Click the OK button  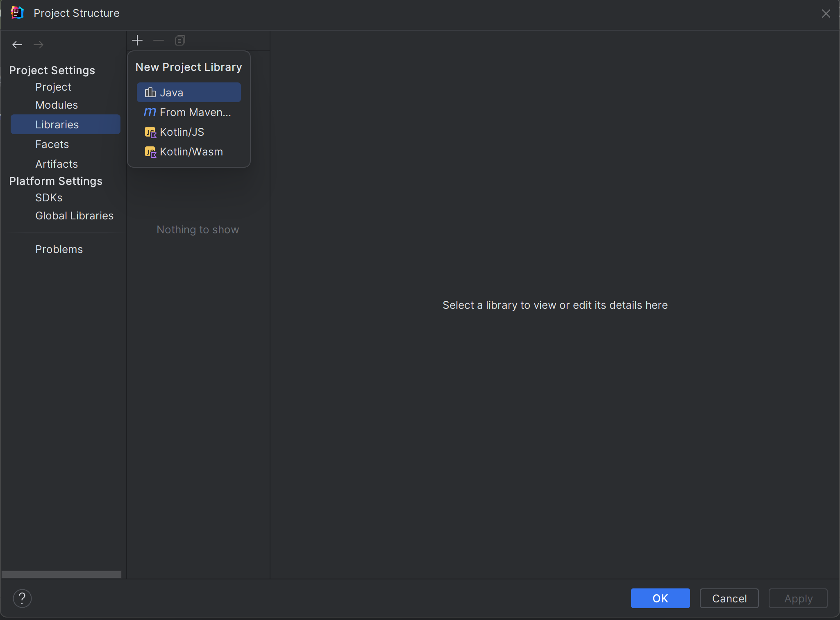point(660,599)
